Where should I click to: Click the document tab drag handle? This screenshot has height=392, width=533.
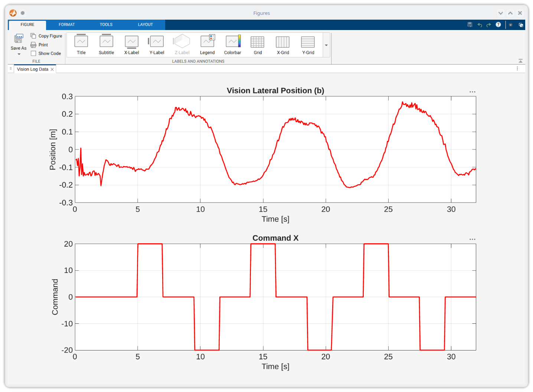point(11,69)
